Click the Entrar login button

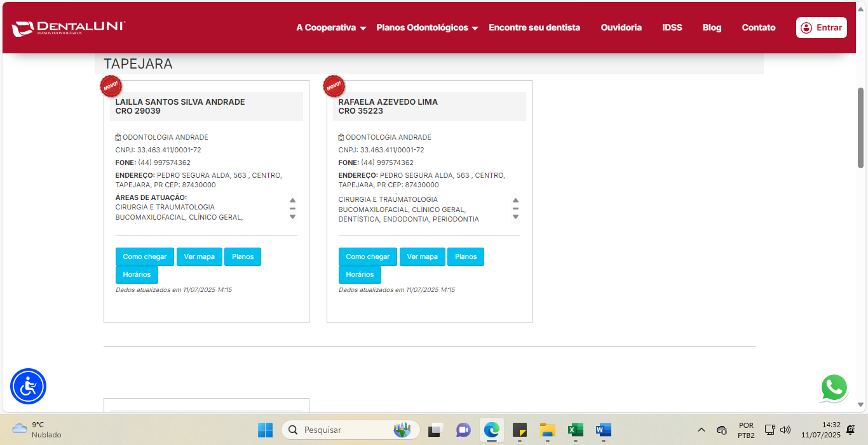pos(822,28)
